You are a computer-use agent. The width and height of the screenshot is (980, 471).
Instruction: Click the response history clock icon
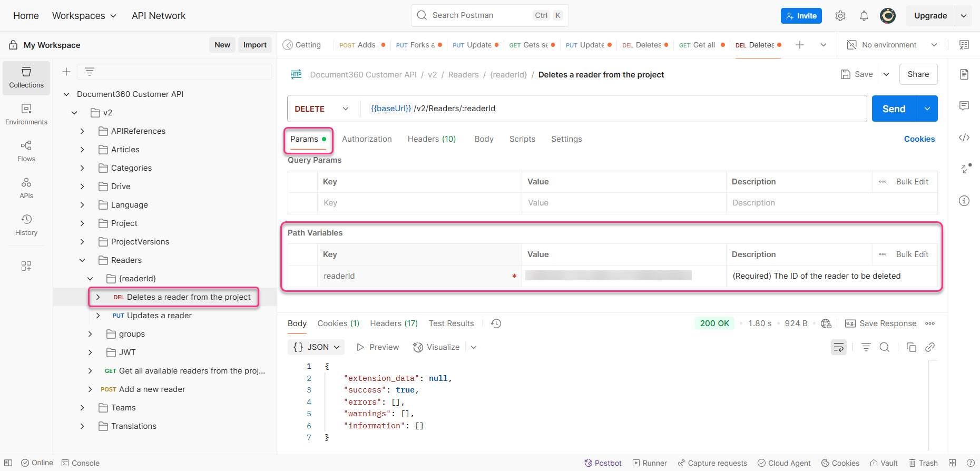click(x=496, y=323)
